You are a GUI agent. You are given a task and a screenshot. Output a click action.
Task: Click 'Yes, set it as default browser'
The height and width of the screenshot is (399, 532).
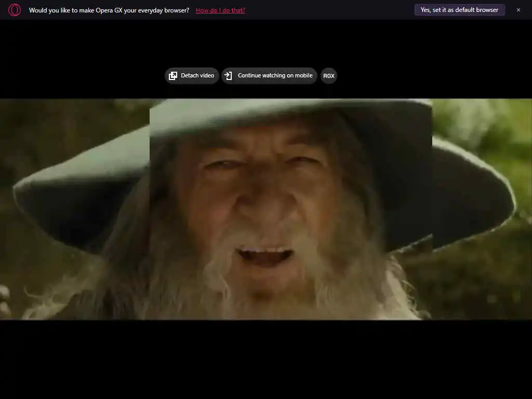pos(459,10)
